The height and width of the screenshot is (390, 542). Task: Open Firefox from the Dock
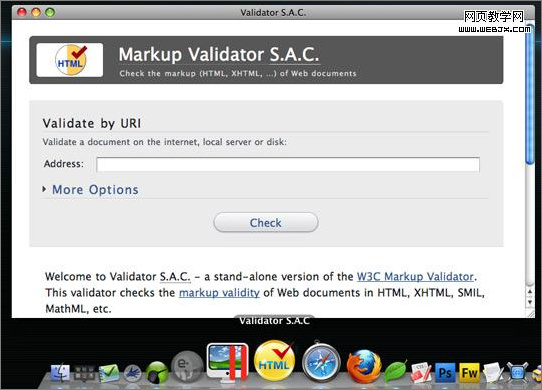coord(364,366)
